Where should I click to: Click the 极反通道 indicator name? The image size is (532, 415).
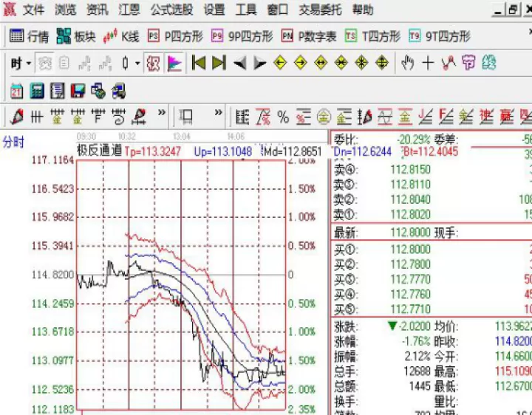point(99,150)
